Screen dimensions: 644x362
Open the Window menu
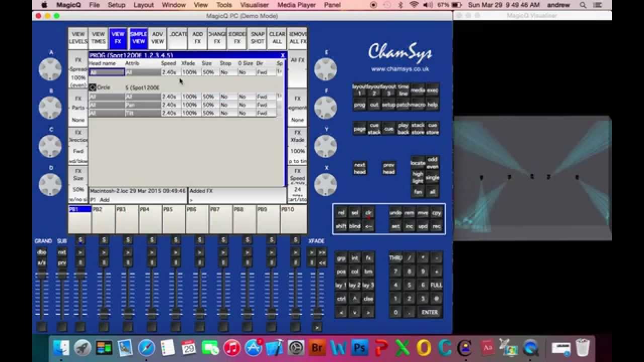(x=174, y=5)
